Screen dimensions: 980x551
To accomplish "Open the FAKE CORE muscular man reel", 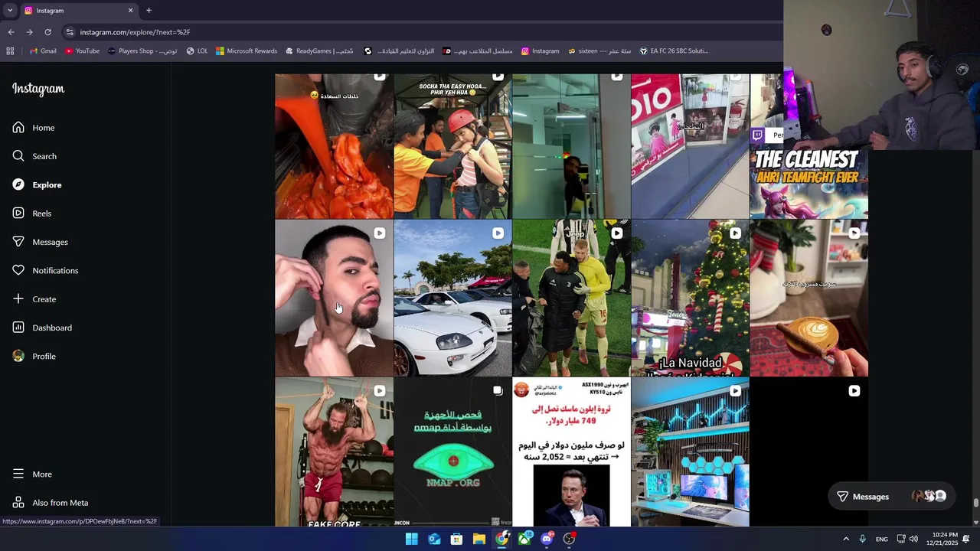I will [x=334, y=452].
